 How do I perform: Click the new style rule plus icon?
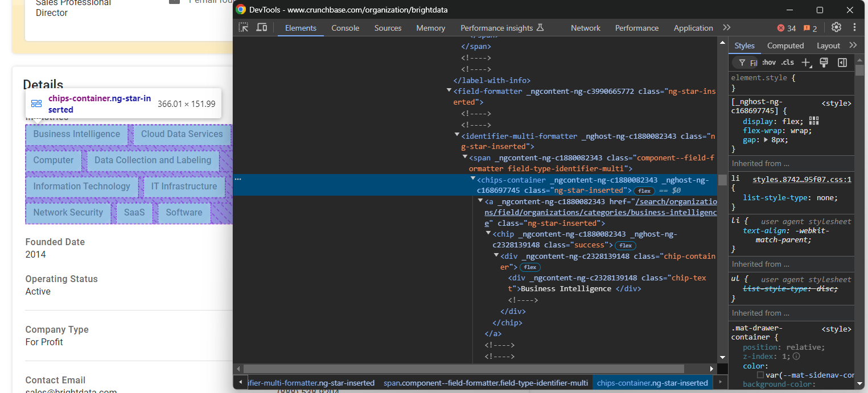805,63
